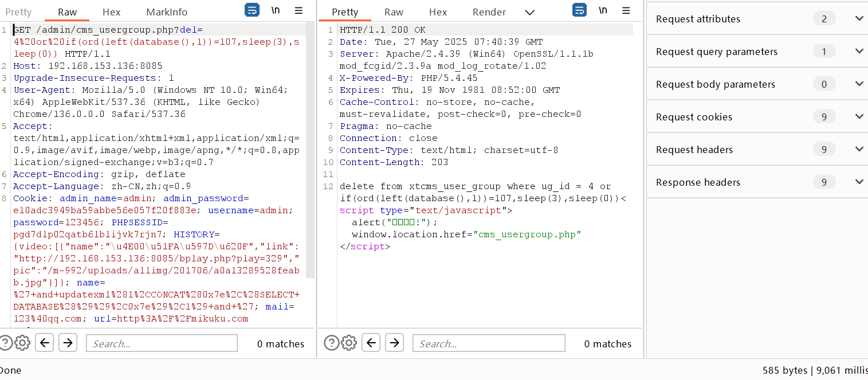
Task: Click 'X-Powered-By: PHP/5.4.45' header
Action: point(409,78)
